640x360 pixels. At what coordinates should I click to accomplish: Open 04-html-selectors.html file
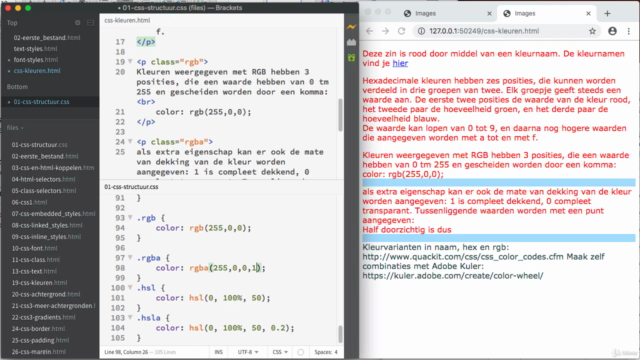43,179
